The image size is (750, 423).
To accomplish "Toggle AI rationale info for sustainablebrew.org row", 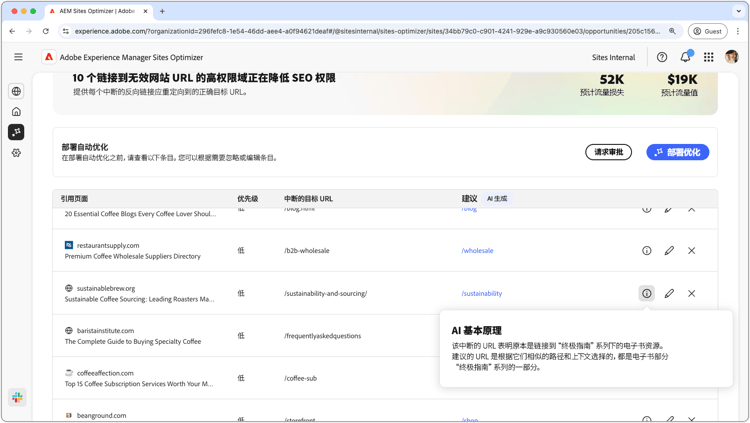I will (x=647, y=293).
